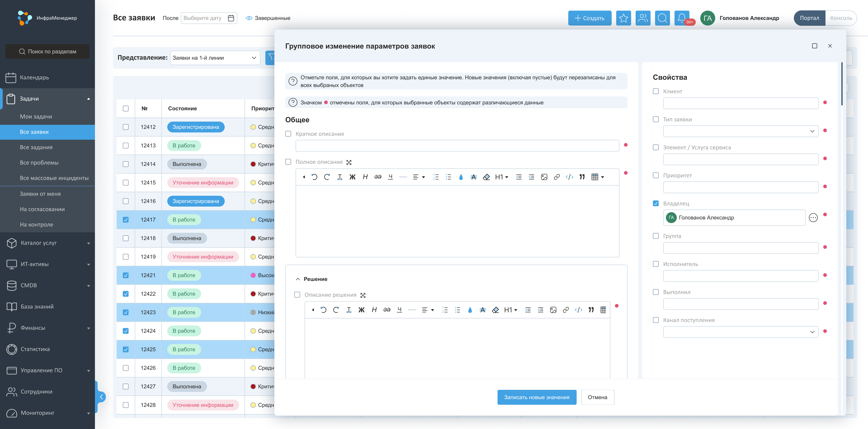Select row checkbox for request 12426
The image size is (868, 429).
pos(126,368)
